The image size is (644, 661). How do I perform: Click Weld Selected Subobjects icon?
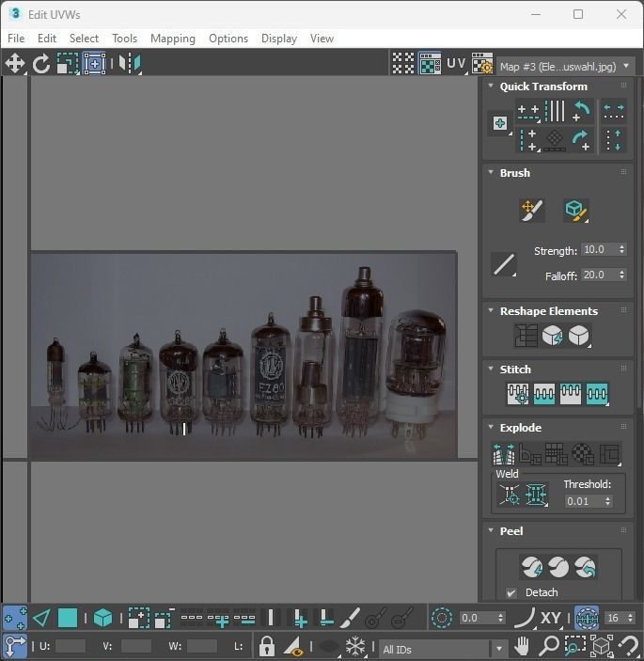tap(536, 495)
